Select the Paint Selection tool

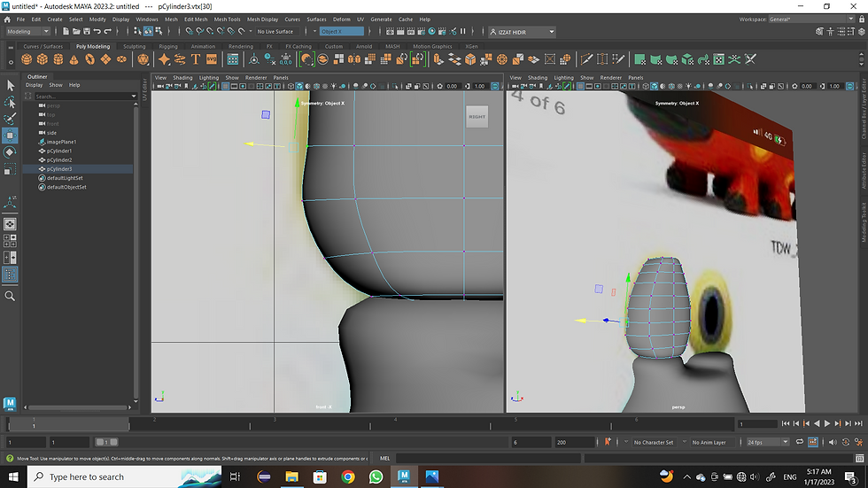pos(10,119)
